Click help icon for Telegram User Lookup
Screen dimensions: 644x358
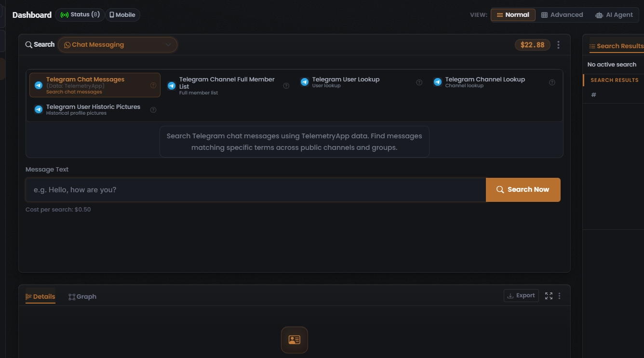(419, 82)
